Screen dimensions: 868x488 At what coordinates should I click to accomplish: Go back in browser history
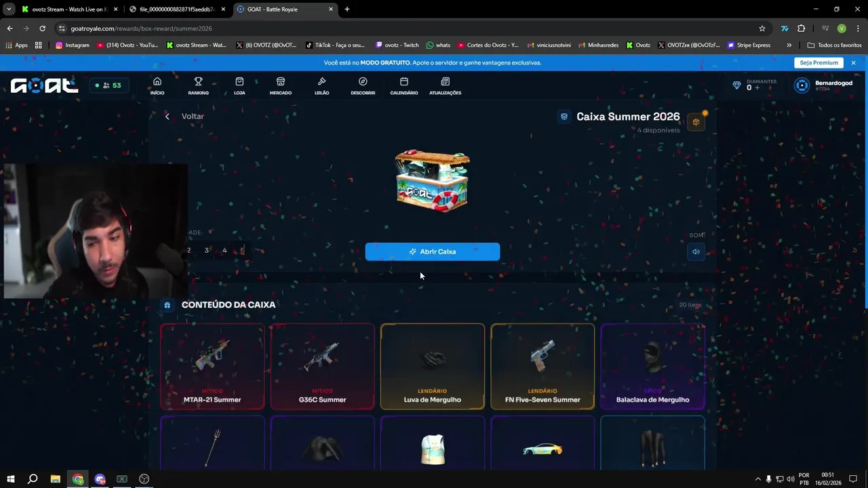[x=9, y=28]
